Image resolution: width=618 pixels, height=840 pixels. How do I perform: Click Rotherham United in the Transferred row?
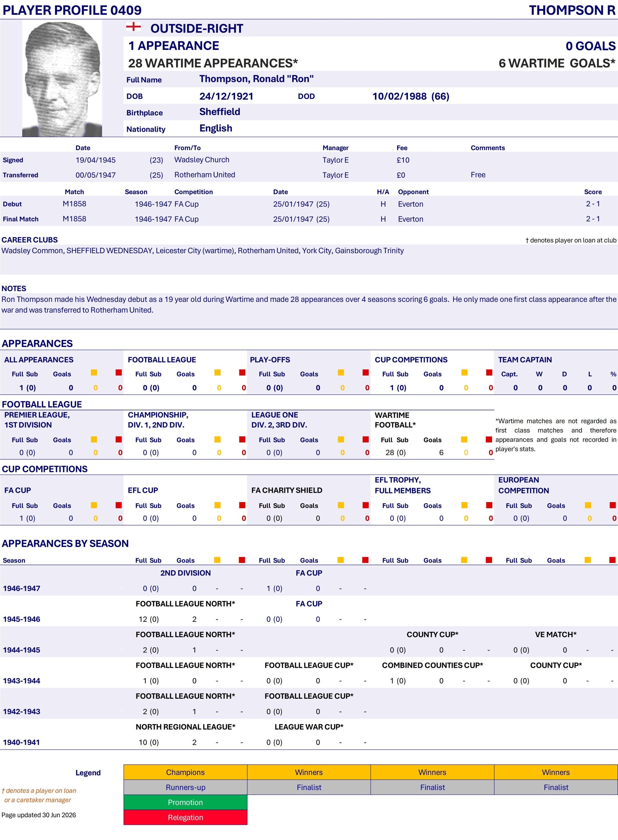coord(204,174)
